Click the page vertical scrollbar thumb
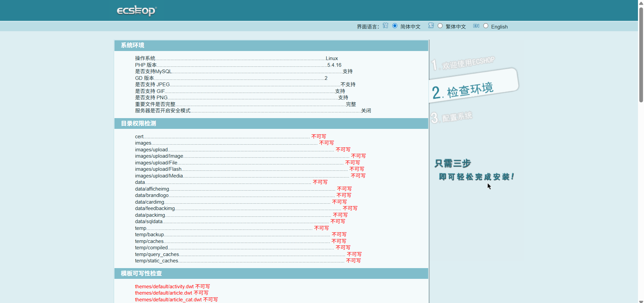644x303 pixels. 641,55
